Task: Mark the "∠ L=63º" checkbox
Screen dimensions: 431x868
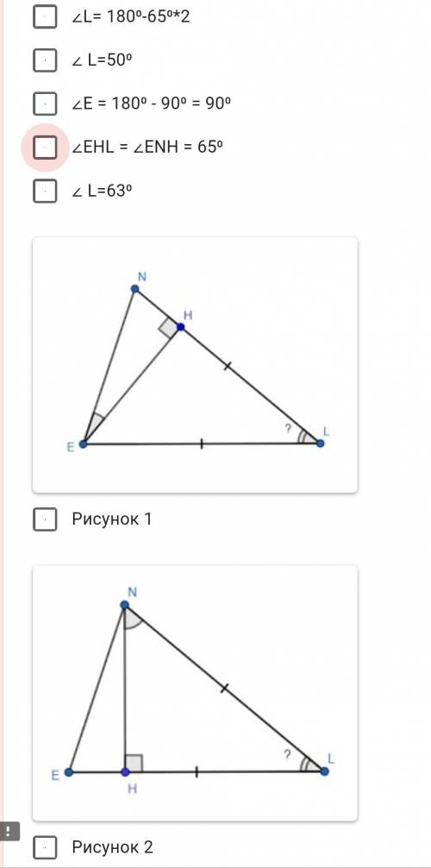Action: point(45,191)
